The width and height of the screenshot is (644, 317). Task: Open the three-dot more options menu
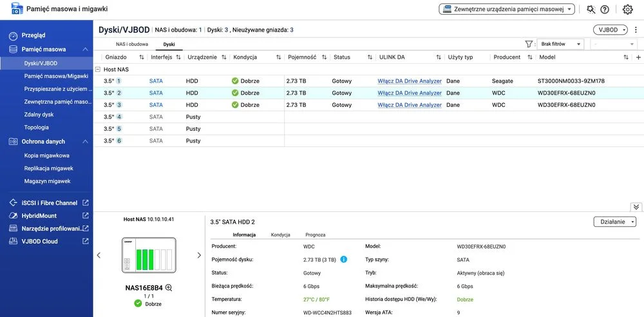coord(636,30)
